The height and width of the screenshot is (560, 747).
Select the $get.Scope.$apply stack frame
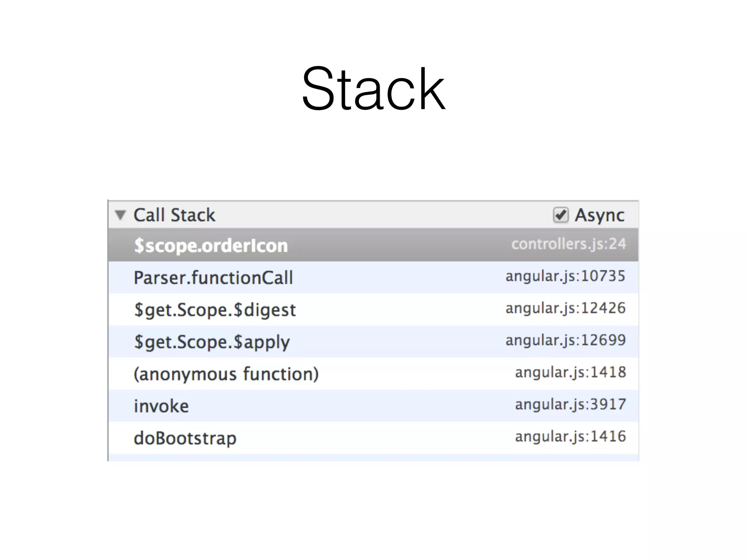pyautogui.click(x=373, y=342)
